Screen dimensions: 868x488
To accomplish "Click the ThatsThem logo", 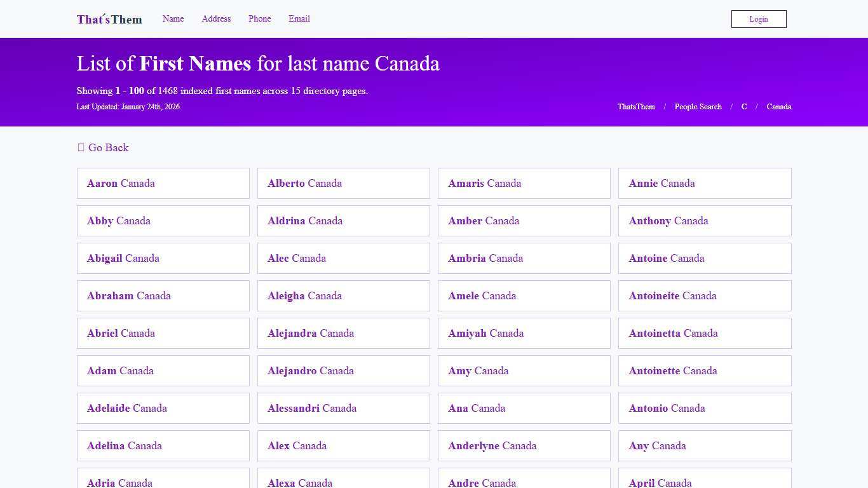I will (x=109, y=19).
